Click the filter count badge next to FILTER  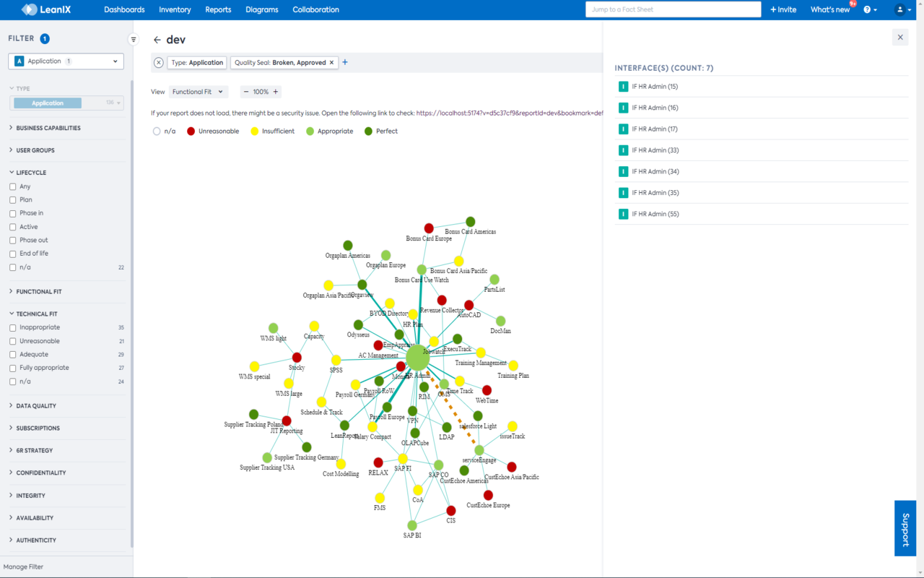click(x=45, y=39)
